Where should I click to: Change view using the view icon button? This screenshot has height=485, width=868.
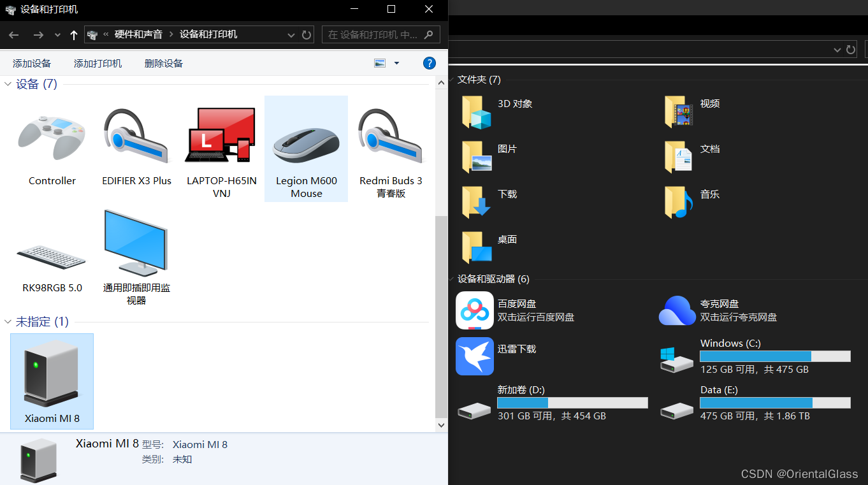(380, 63)
